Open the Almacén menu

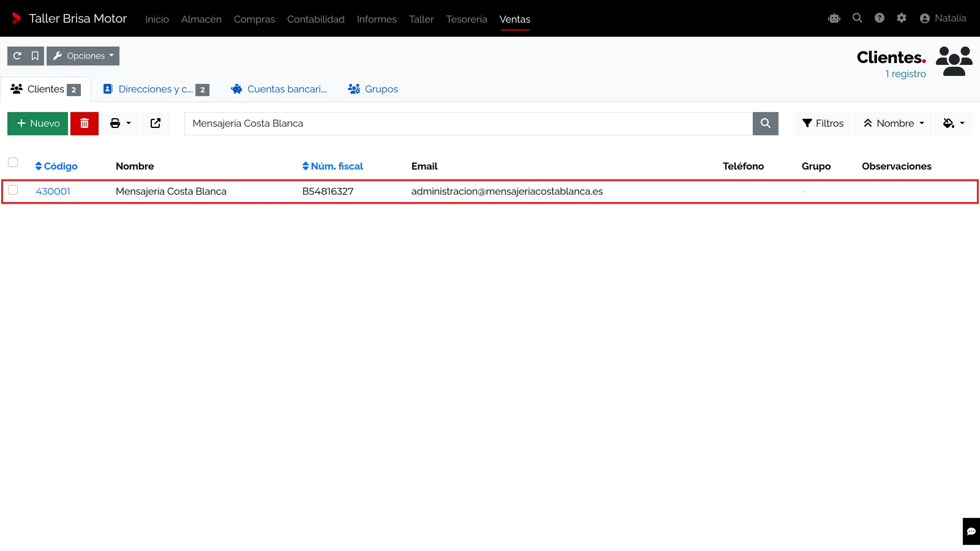pos(202,19)
